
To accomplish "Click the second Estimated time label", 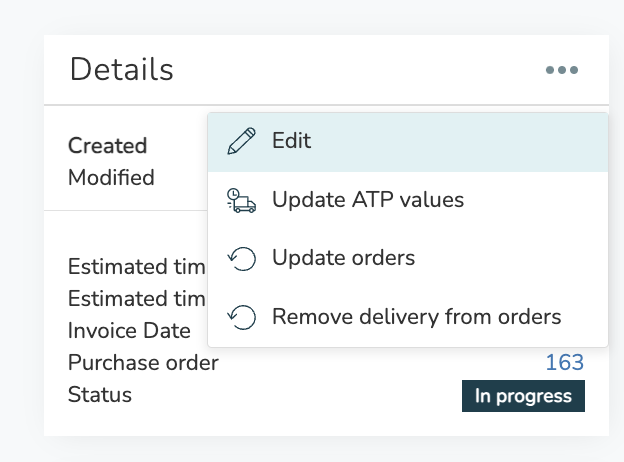I will click(136, 298).
